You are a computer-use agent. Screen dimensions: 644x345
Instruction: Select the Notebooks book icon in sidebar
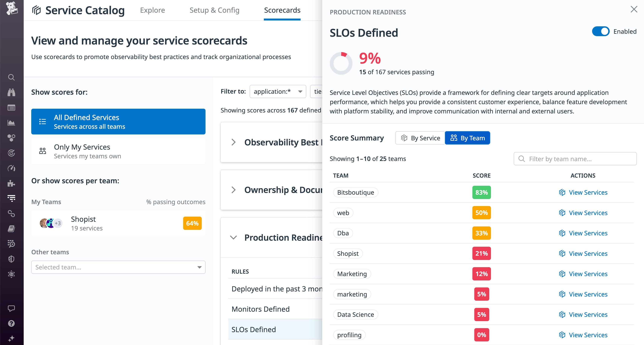coord(12,229)
